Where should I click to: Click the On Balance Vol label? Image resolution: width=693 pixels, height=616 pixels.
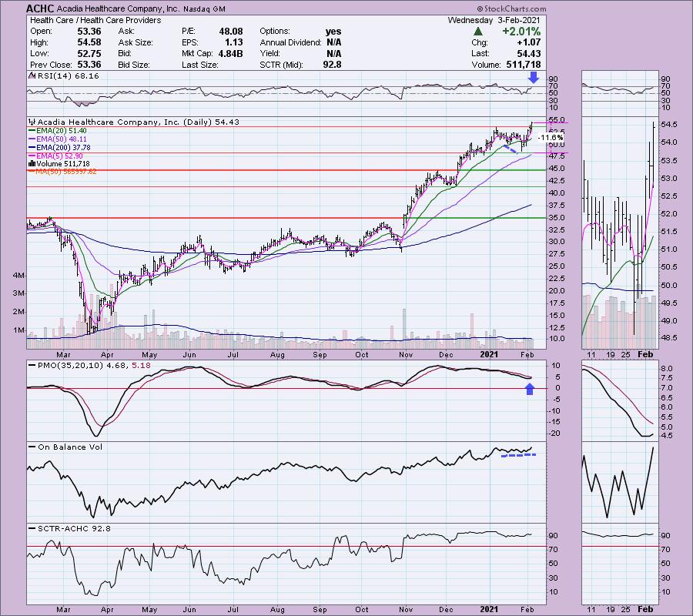tap(70, 447)
